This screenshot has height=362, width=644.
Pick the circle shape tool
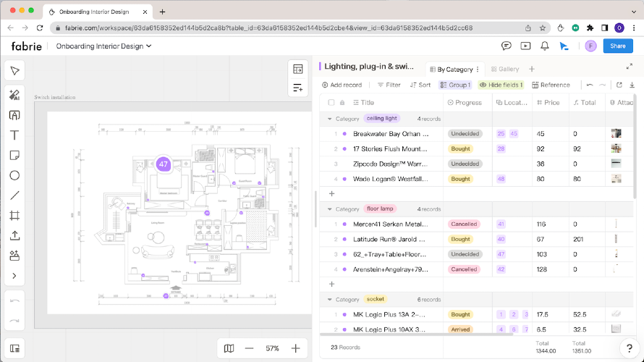[14, 175]
